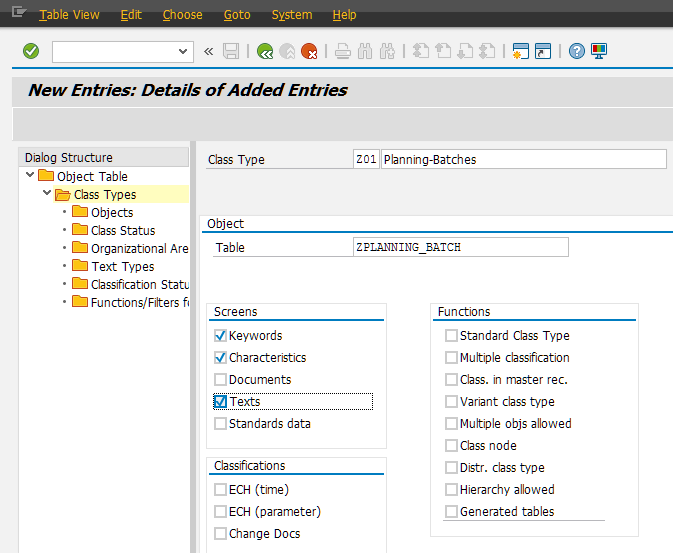Tick the Multiple classification checkbox

451,358
